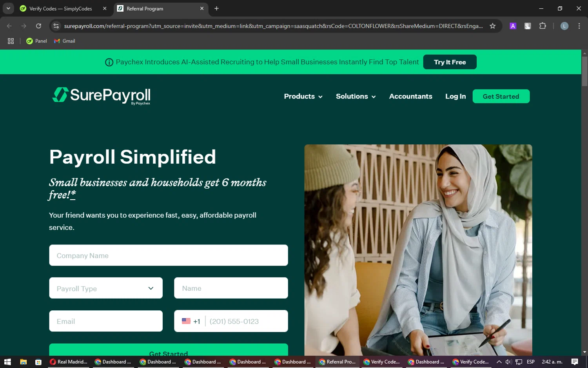Focus the phone number field

click(x=247, y=321)
